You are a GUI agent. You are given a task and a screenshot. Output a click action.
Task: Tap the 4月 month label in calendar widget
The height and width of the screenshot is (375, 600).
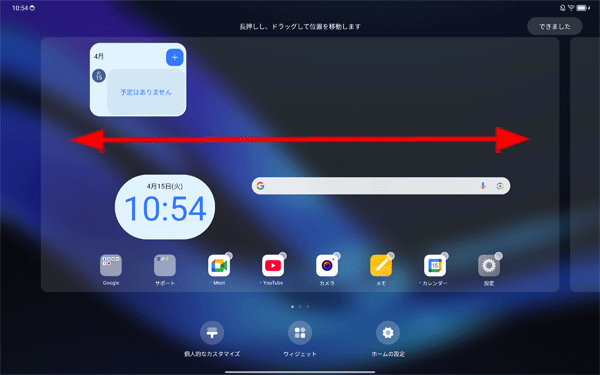(99, 56)
